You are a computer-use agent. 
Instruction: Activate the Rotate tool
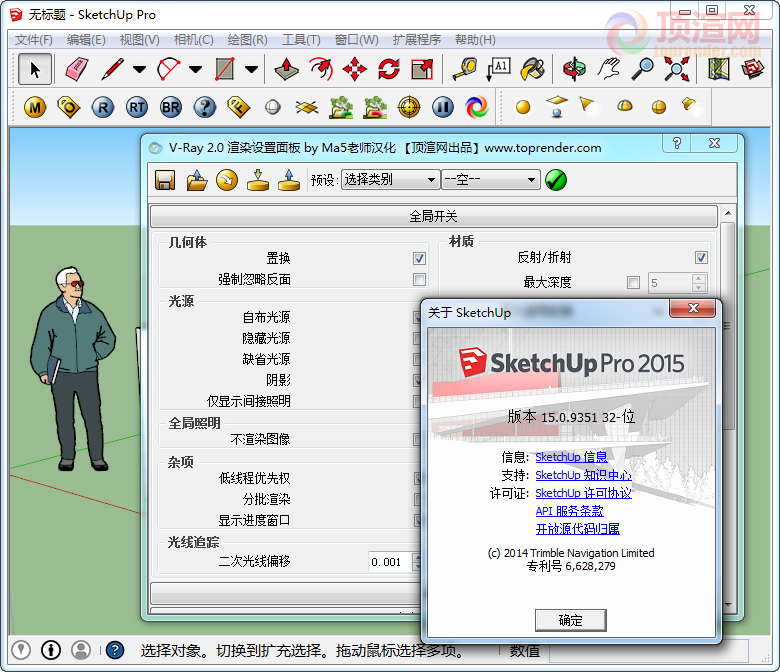coord(389,69)
